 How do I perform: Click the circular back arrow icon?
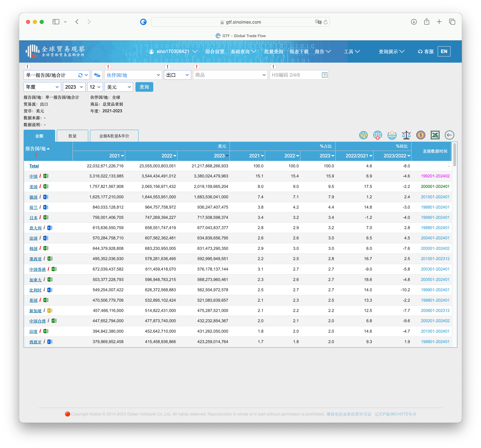coord(449,135)
